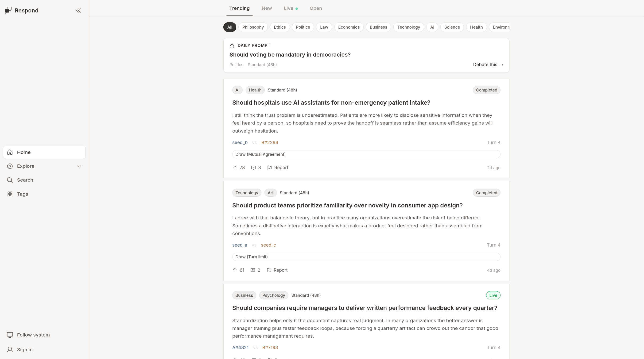Click the Draw (Mutual Agreement) result bar
This screenshot has width=644, height=359.
point(366,154)
